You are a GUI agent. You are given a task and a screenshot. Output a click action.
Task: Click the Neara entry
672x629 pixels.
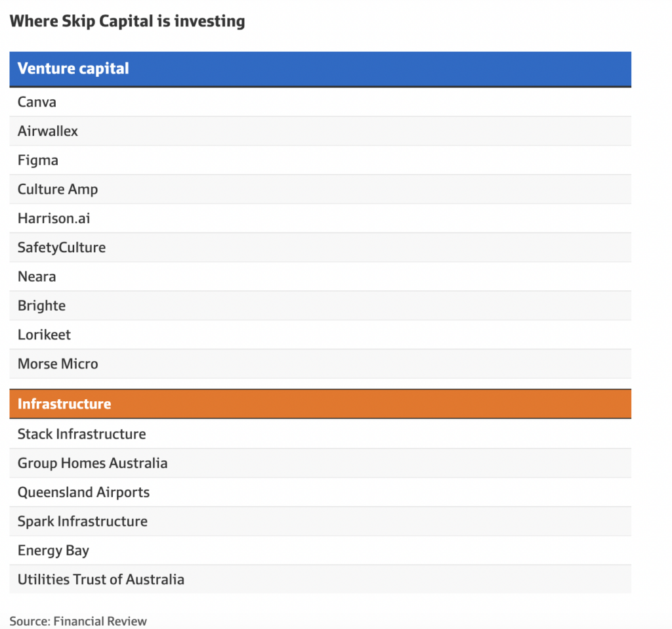(x=37, y=276)
